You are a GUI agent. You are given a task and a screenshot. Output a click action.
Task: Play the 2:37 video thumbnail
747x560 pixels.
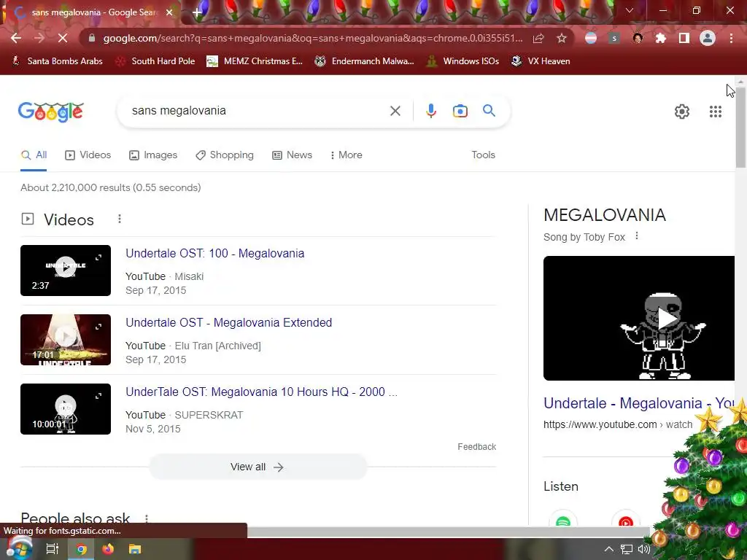coord(66,271)
